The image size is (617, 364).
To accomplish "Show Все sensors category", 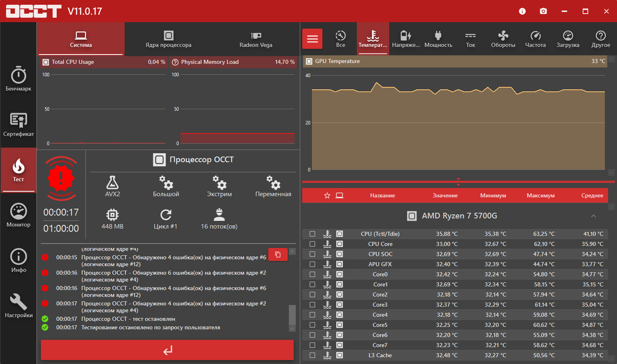I will [340, 39].
